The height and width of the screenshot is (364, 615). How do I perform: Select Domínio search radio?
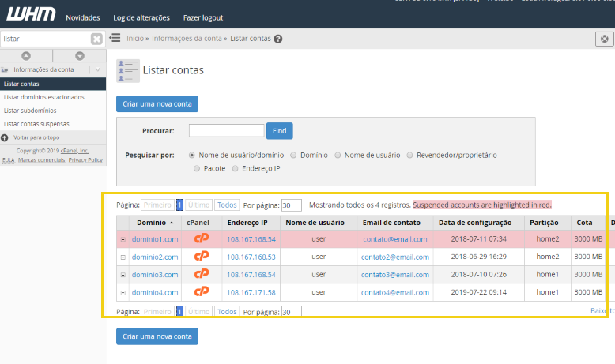pos(293,156)
